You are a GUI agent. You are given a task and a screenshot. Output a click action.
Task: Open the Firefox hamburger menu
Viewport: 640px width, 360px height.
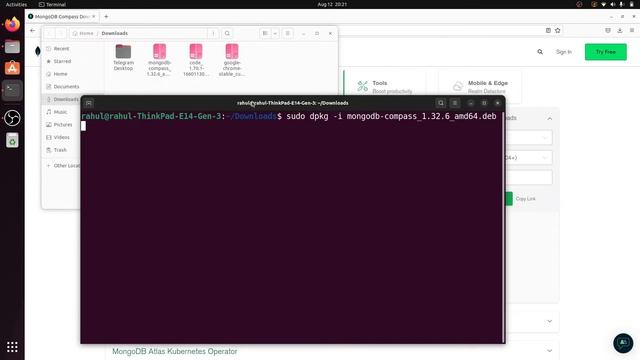tap(632, 31)
